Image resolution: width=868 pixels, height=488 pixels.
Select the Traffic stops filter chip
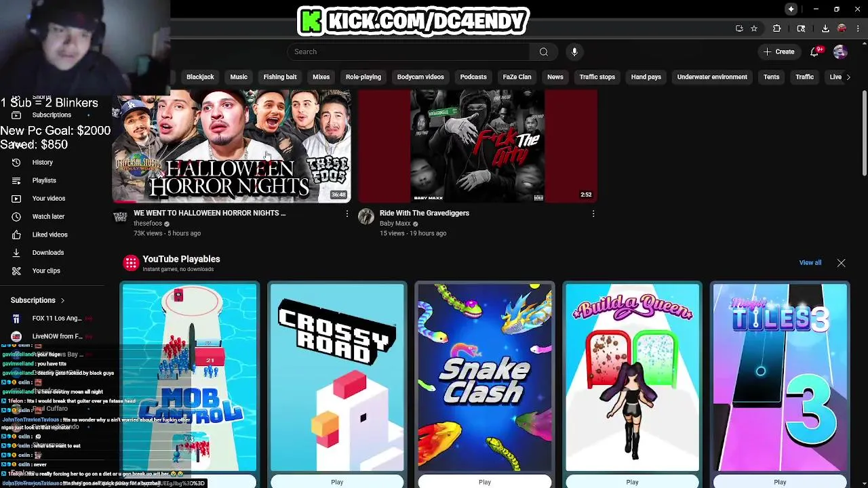(597, 77)
